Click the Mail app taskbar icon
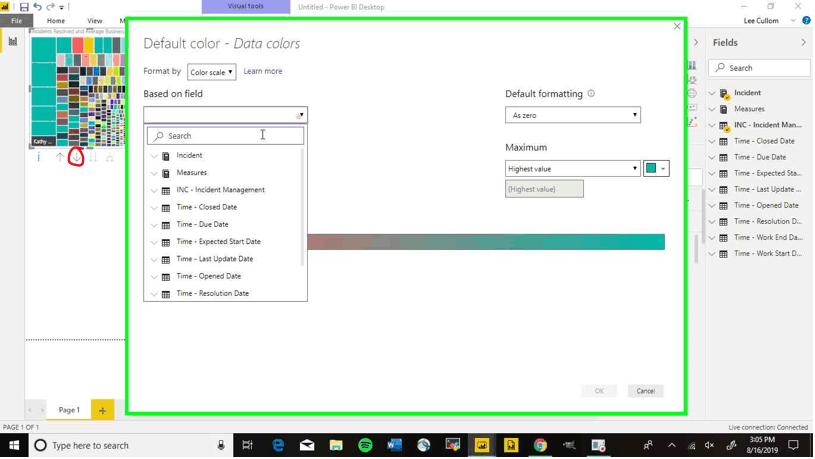815x459 pixels. tap(307, 445)
